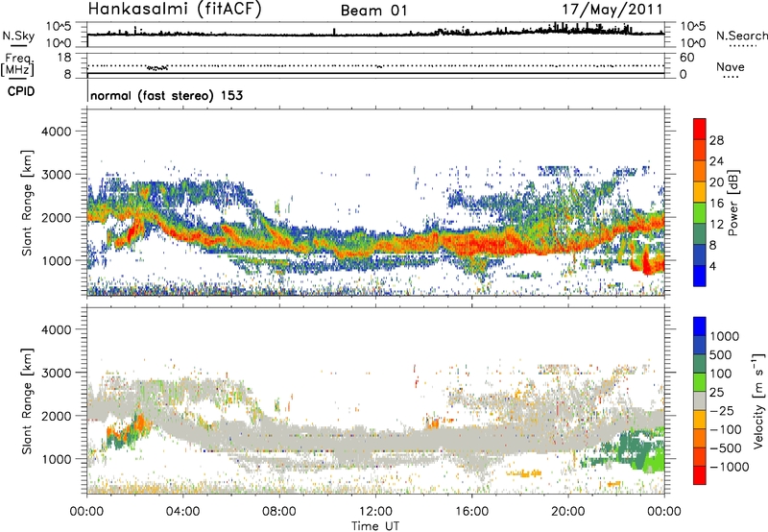Screen dimensions: 768x532
Task: Click the -100 velocity colorbar label
Action: 725,429
